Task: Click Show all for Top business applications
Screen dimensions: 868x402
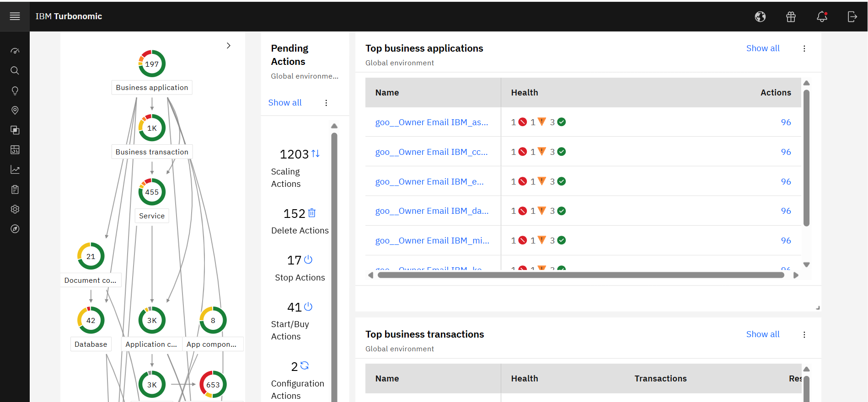Action: (762, 48)
